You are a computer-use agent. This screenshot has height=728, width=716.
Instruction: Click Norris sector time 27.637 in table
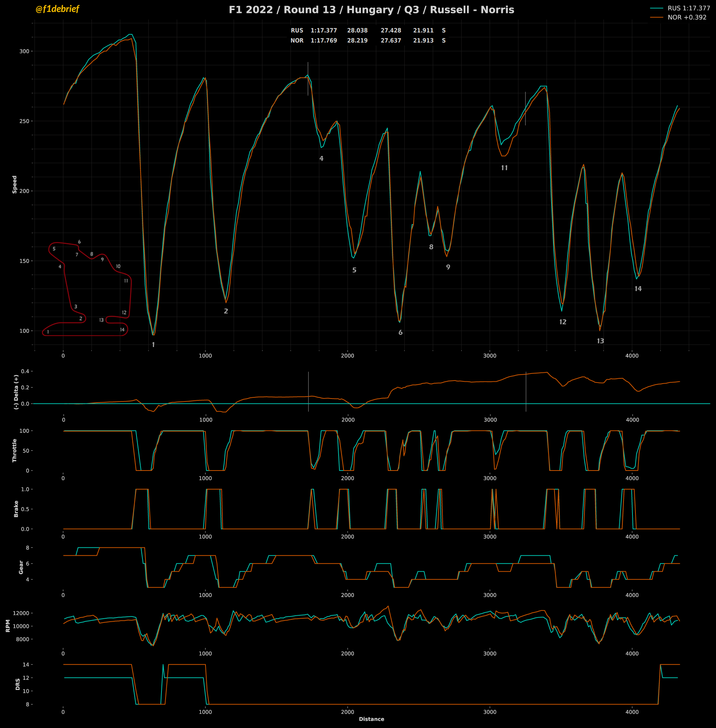pos(391,40)
